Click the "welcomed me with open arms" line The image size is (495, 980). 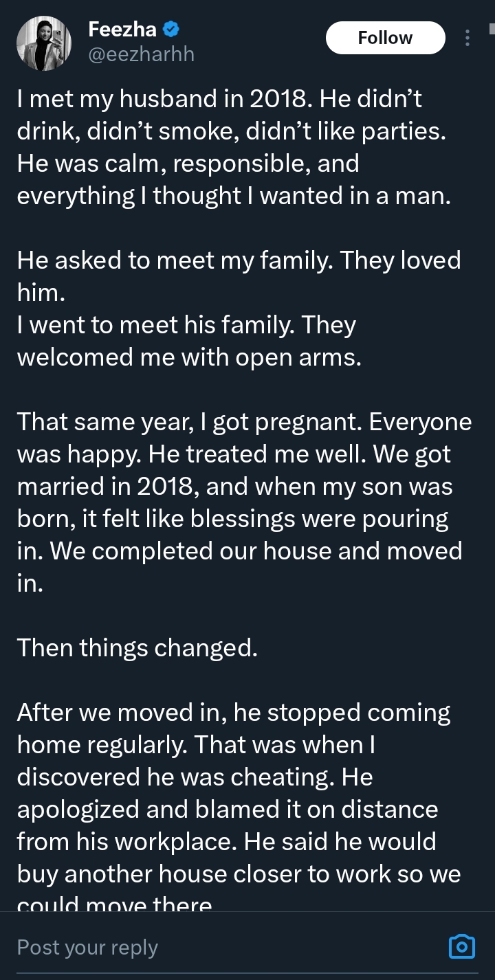[189, 357]
